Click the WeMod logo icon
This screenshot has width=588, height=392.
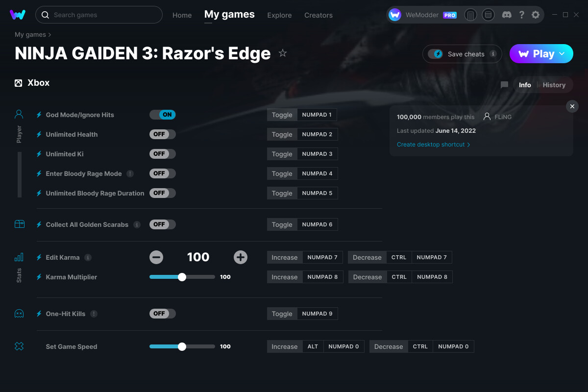click(18, 15)
